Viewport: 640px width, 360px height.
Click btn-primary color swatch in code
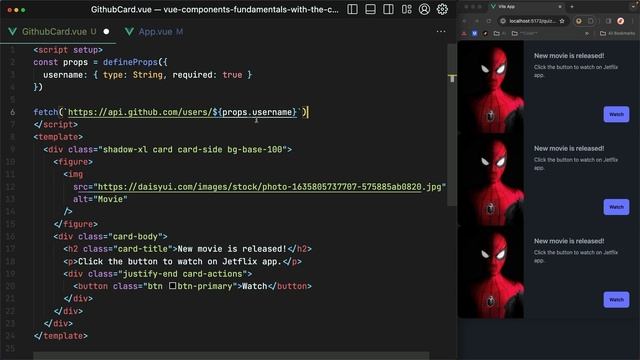pos(173,286)
